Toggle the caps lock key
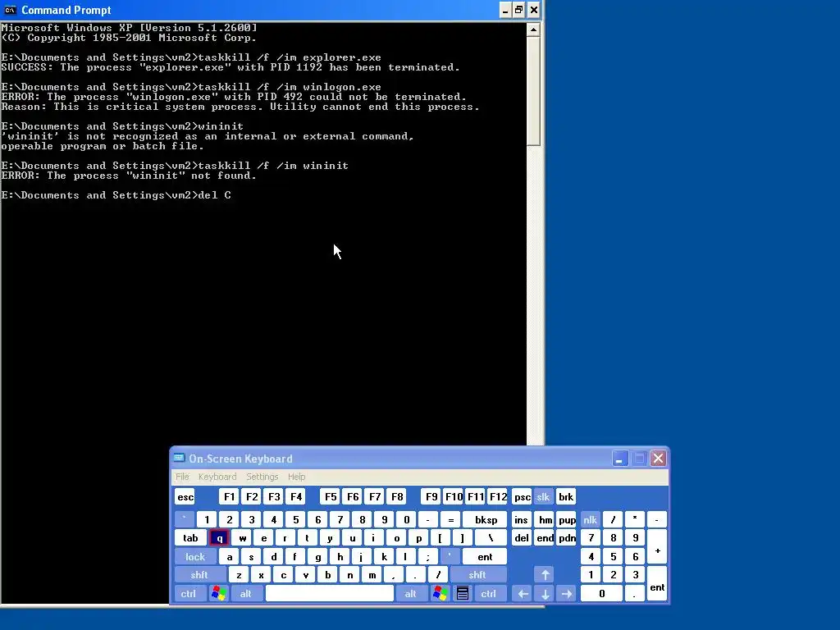The height and width of the screenshot is (630, 840). (x=195, y=557)
